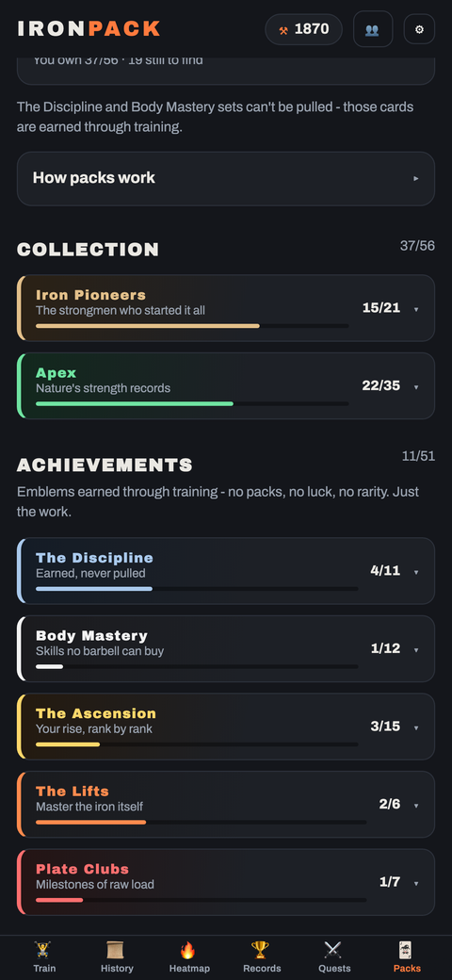This screenshot has height=980, width=452.
Task: Expand The Discipline achievements arrow
Action: click(x=416, y=572)
